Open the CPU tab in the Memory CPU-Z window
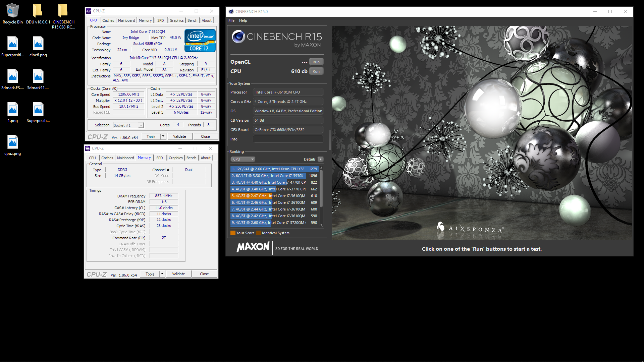The height and width of the screenshot is (362, 644). 92,158
